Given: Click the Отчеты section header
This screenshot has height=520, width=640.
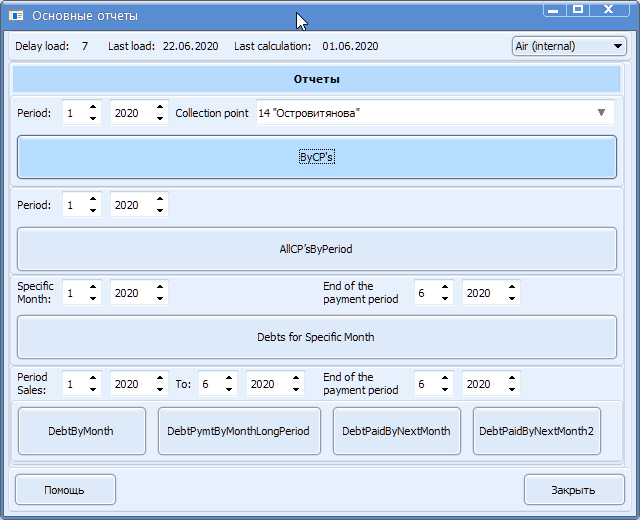Looking at the screenshot, I should [316, 79].
